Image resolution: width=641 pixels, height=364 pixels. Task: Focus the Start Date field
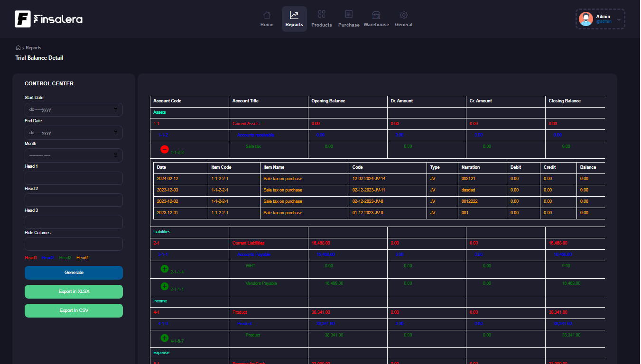(74, 109)
